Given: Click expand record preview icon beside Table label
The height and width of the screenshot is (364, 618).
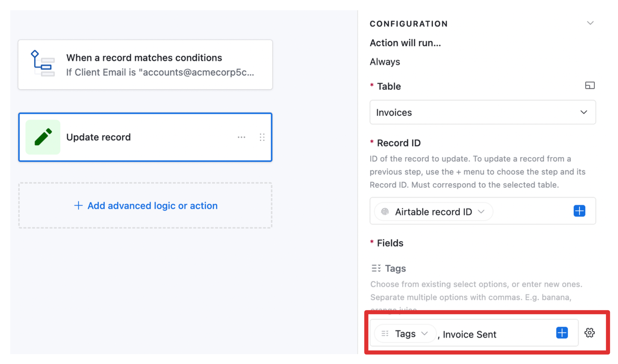Looking at the screenshot, I should 590,85.
